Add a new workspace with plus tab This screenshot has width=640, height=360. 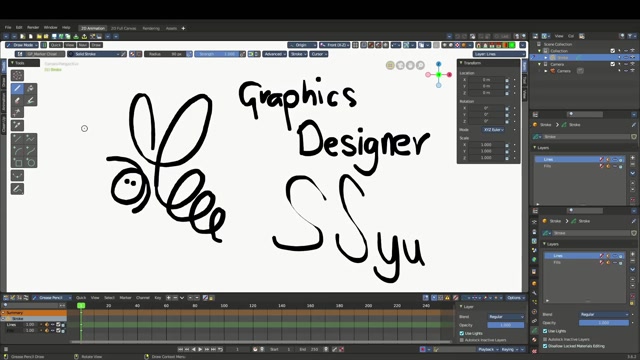click(x=183, y=28)
